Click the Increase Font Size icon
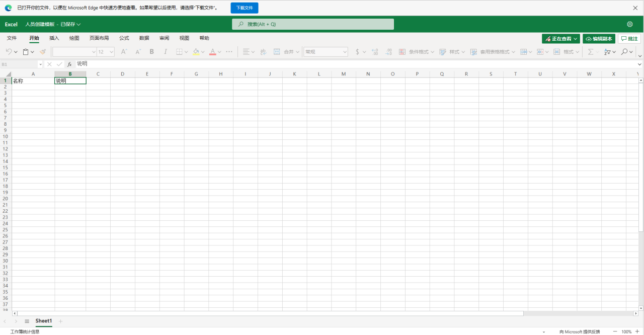 (x=124, y=52)
